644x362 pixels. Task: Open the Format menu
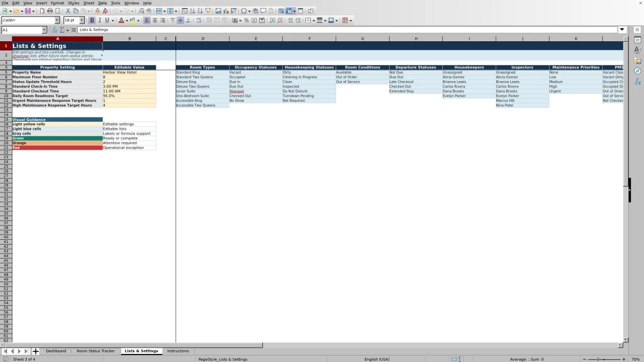click(x=57, y=3)
